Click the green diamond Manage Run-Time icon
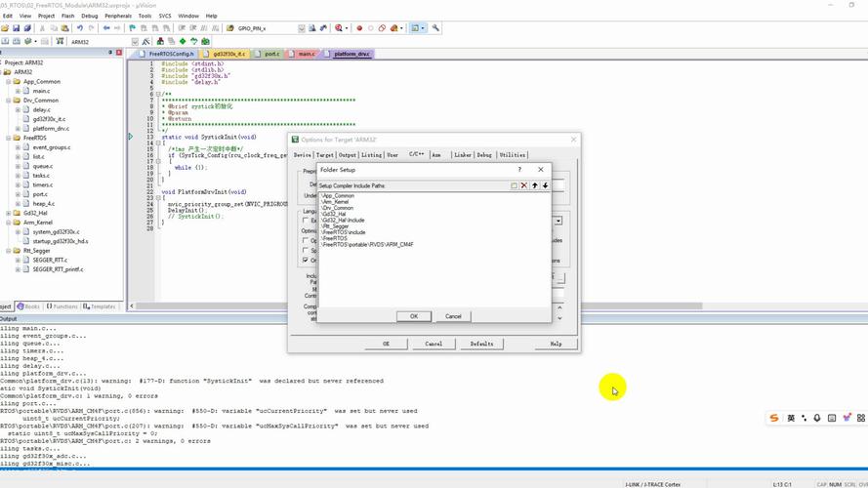This screenshot has height=488, width=868. point(183,42)
